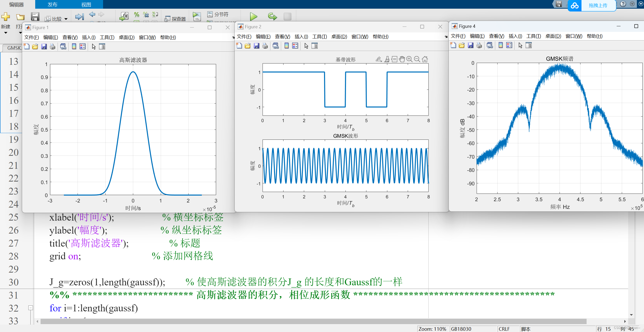
Task: Toggle zoom in tool in Figure 2
Action: [410, 59]
